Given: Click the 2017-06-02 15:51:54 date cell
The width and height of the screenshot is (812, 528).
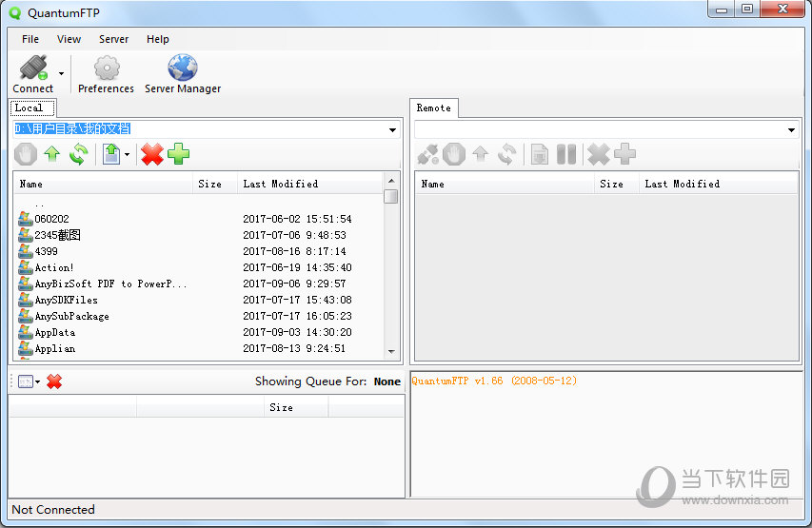Looking at the screenshot, I should coord(297,219).
